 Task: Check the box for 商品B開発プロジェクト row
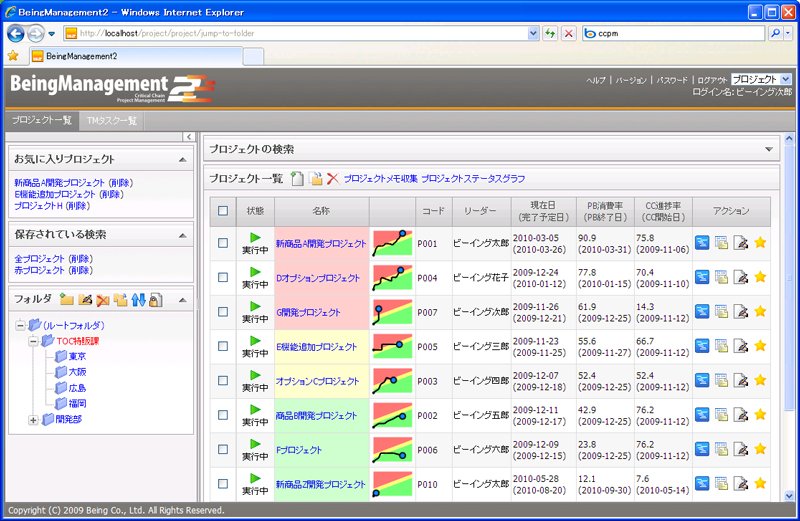(223, 415)
